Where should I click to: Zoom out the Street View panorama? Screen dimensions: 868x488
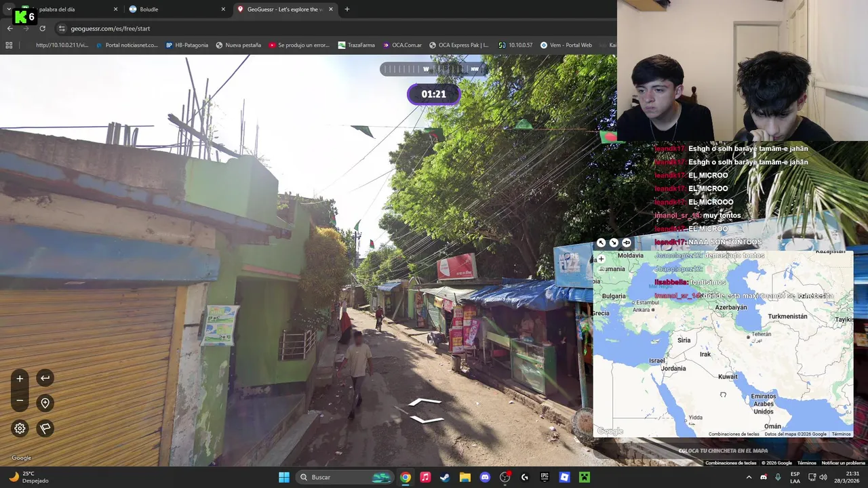point(20,401)
